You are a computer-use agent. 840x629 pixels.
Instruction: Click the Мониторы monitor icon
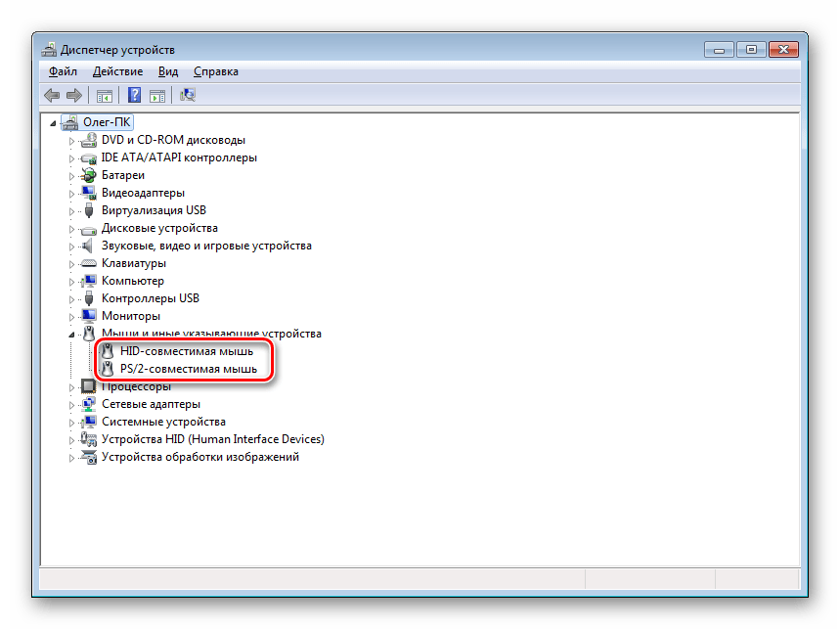pos(88,316)
